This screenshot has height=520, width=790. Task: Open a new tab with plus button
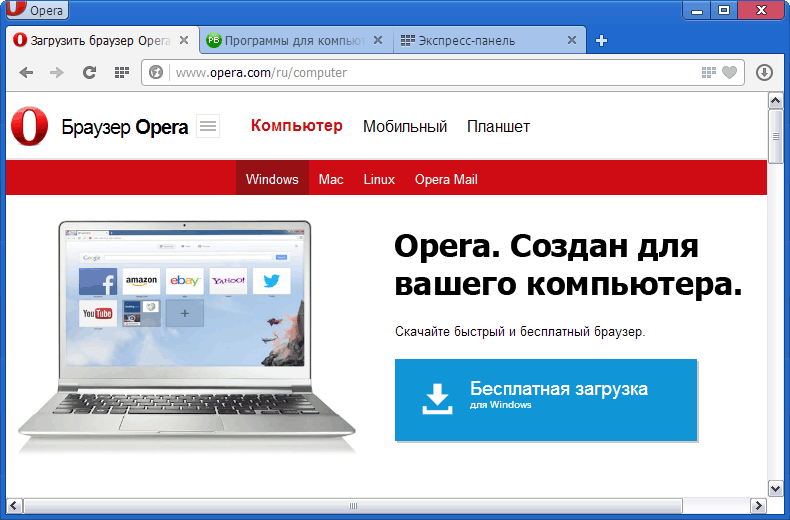pyautogui.click(x=601, y=40)
